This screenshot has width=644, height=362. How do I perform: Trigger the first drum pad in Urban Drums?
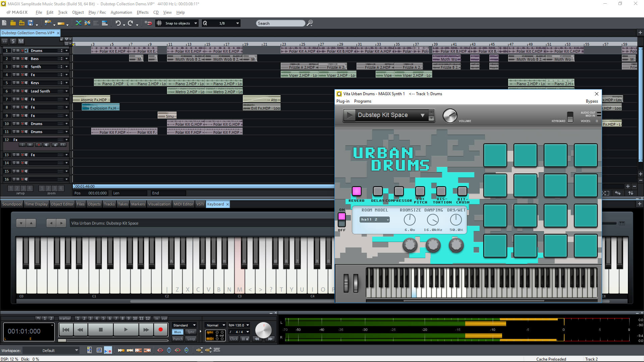click(495, 155)
